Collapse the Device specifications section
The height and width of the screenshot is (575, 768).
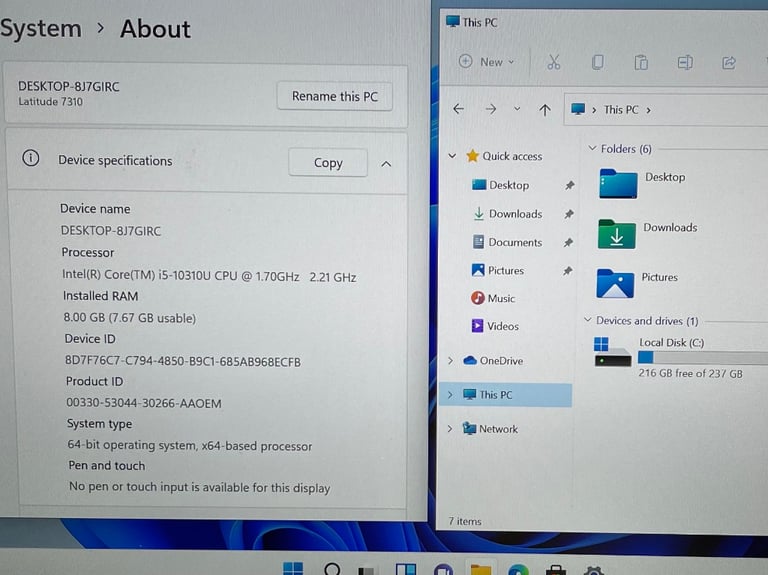386,164
